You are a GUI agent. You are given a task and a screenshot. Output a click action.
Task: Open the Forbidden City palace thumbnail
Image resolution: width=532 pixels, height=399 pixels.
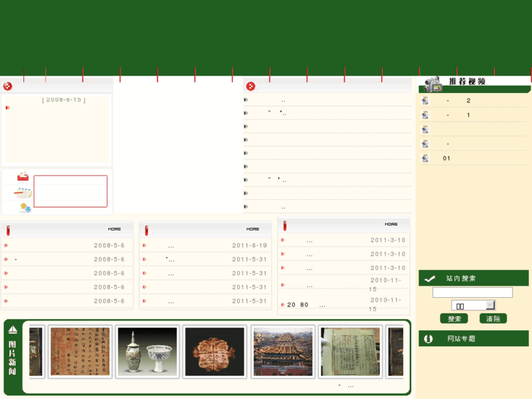point(283,351)
